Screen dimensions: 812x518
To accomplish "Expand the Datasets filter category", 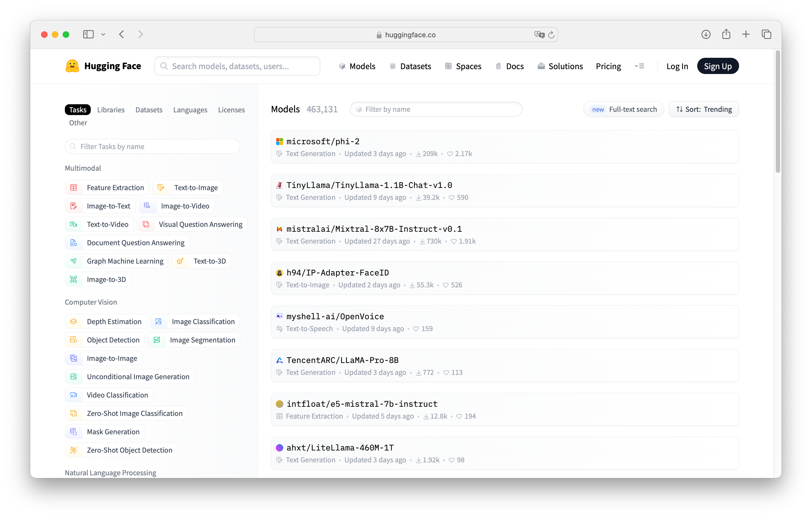I will (x=149, y=110).
